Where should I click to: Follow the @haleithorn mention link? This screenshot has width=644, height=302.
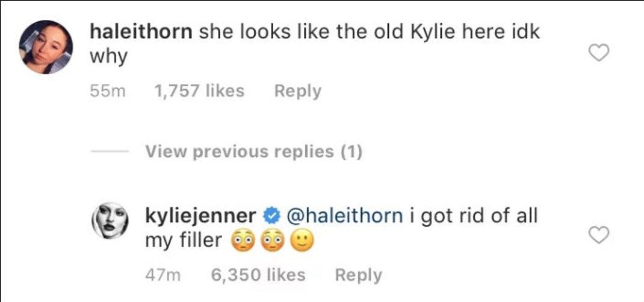345,216
